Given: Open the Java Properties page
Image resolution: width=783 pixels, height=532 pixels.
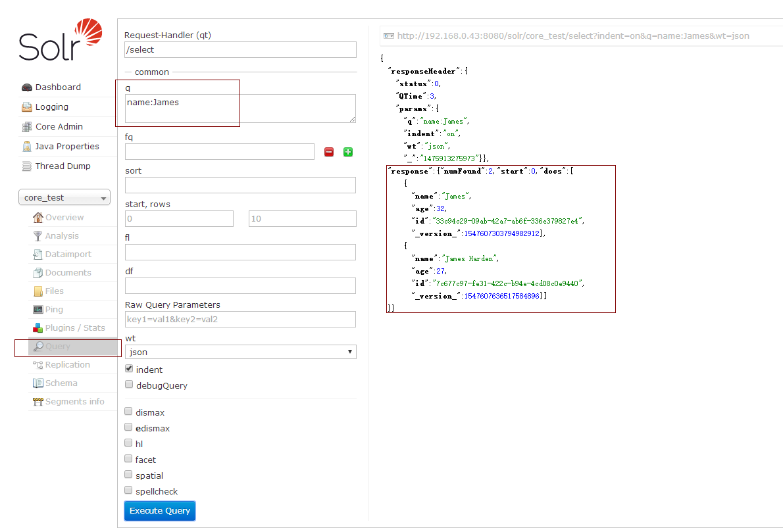Looking at the screenshot, I should [67, 146].
